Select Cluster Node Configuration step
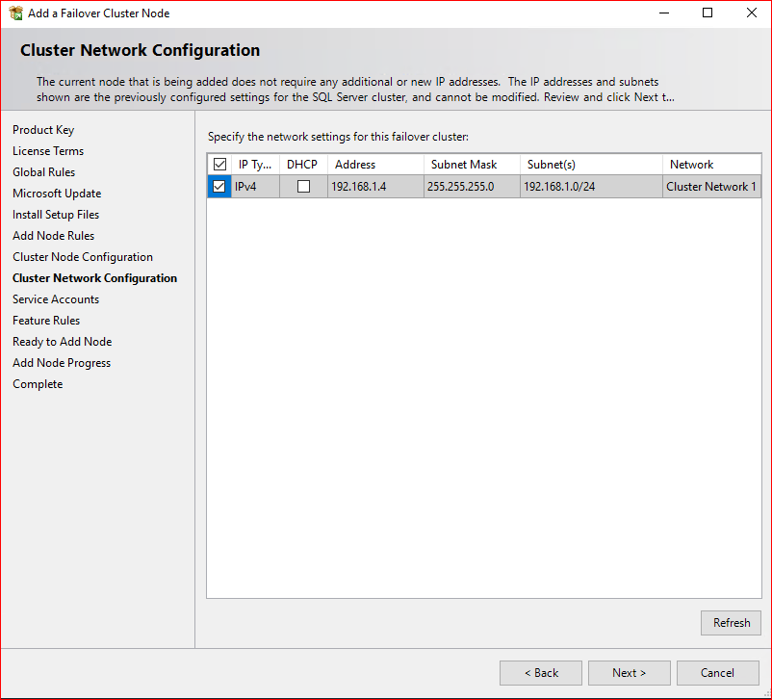The height and width of the screenshot is (700, 772). coord(83,257)
